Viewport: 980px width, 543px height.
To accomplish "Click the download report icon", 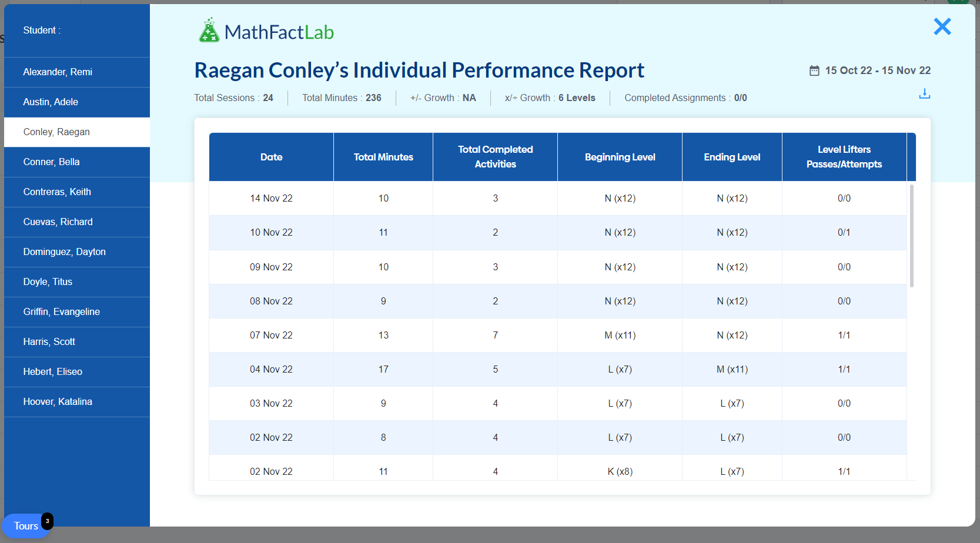I will coord(925,94).
